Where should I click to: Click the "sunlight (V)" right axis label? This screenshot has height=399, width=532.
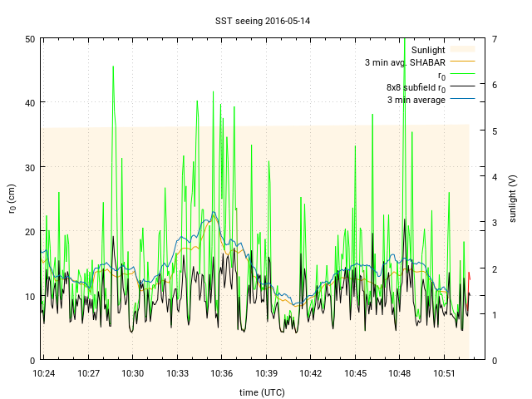tap(514, 199)
